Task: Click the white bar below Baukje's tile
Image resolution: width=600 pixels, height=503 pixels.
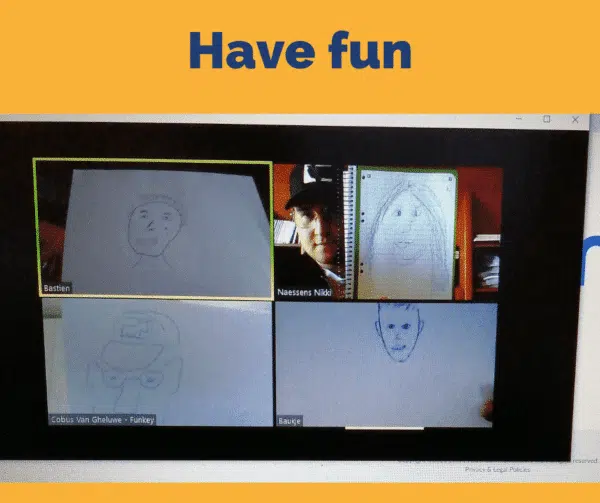Action: point(385,428)
